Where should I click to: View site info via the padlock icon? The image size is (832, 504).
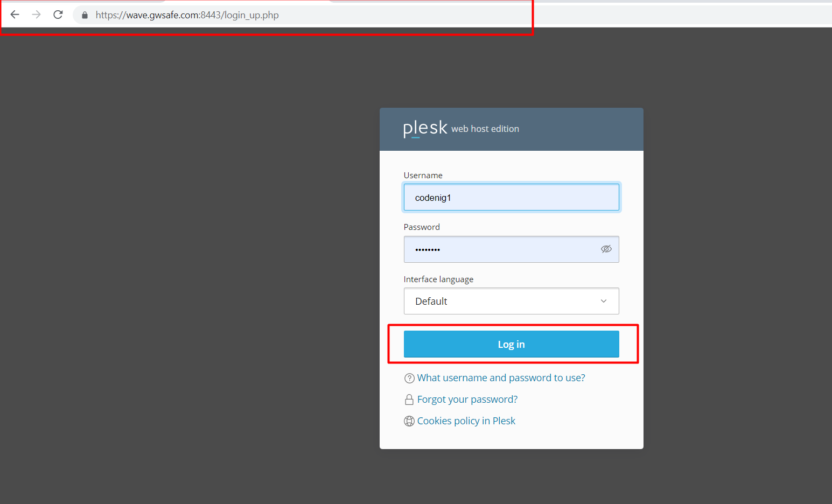pyautogui.click(x=85, y=15)
